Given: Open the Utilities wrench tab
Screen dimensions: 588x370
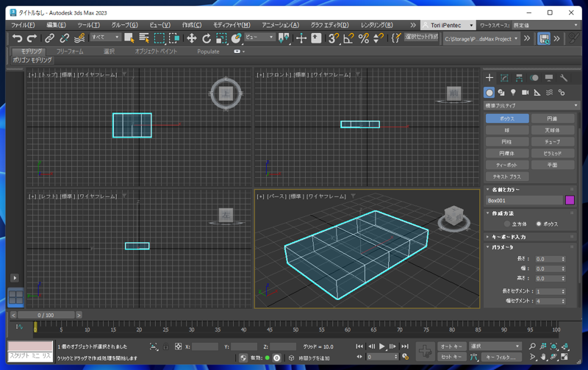Looking at the screenshot, I should coord(564,77).
